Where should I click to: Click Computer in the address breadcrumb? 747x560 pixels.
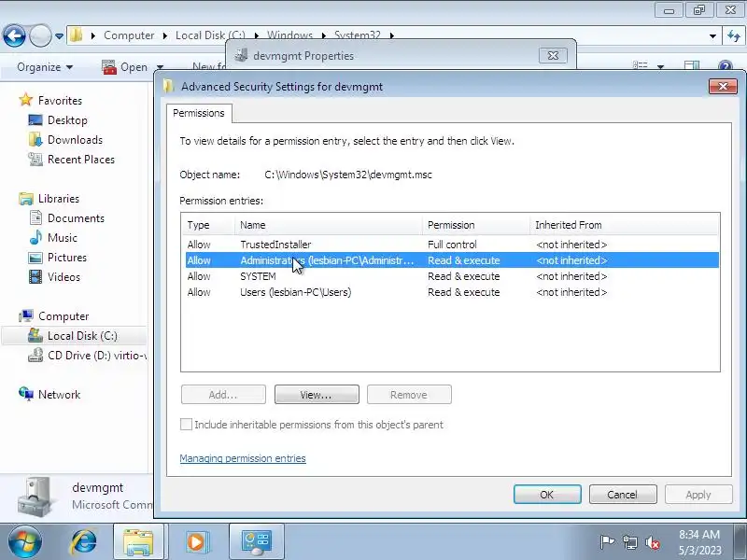pos(129,35)
